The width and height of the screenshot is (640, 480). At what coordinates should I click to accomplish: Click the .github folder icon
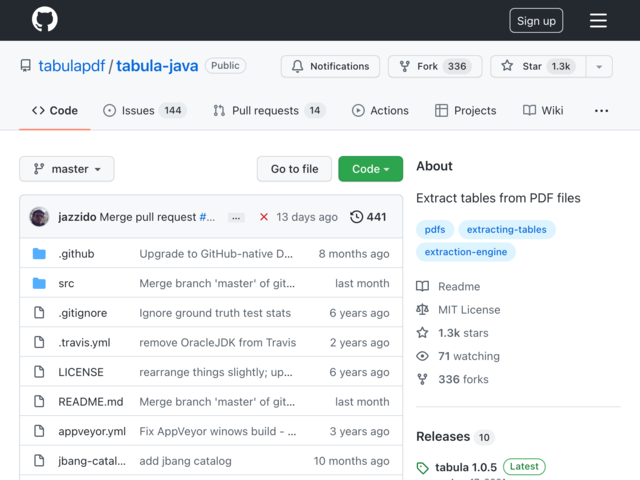pos(39,253)
